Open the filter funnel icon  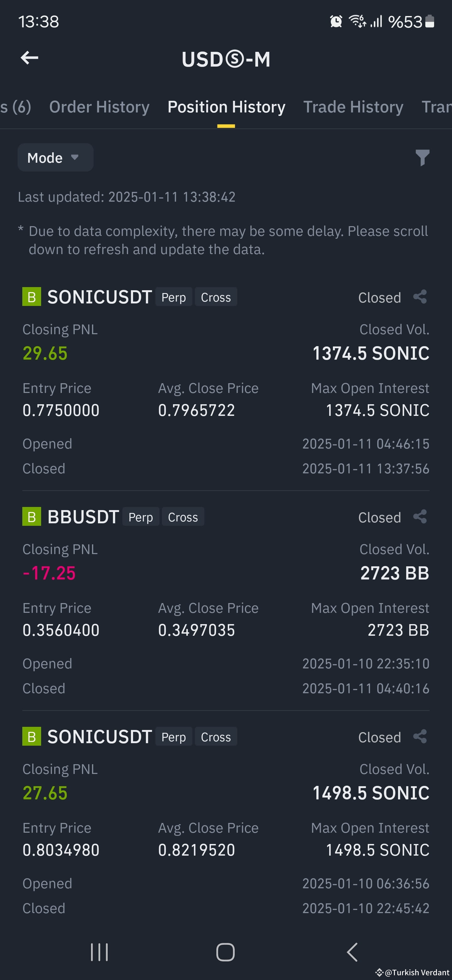[422, 157]
